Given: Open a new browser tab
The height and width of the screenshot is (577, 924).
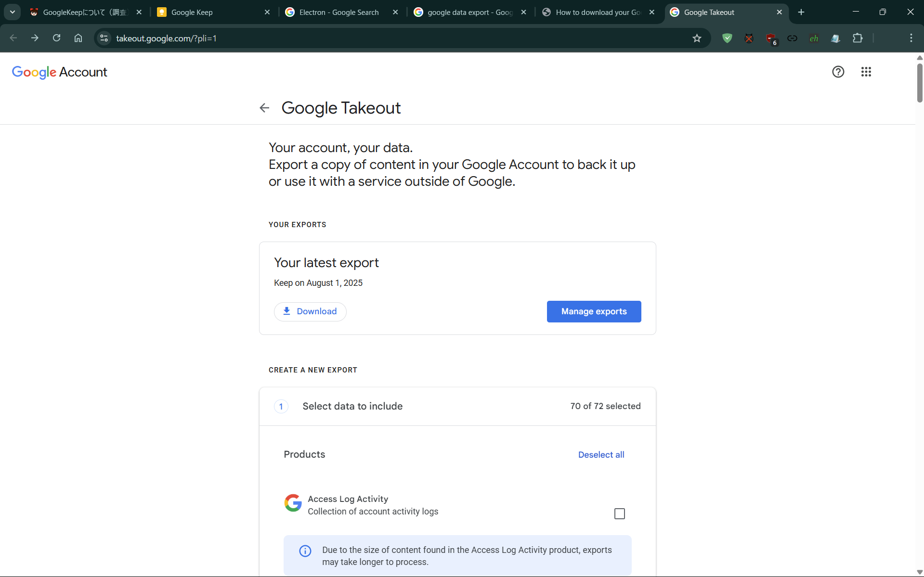Looking at the screenshot, I should click(801, 12).
